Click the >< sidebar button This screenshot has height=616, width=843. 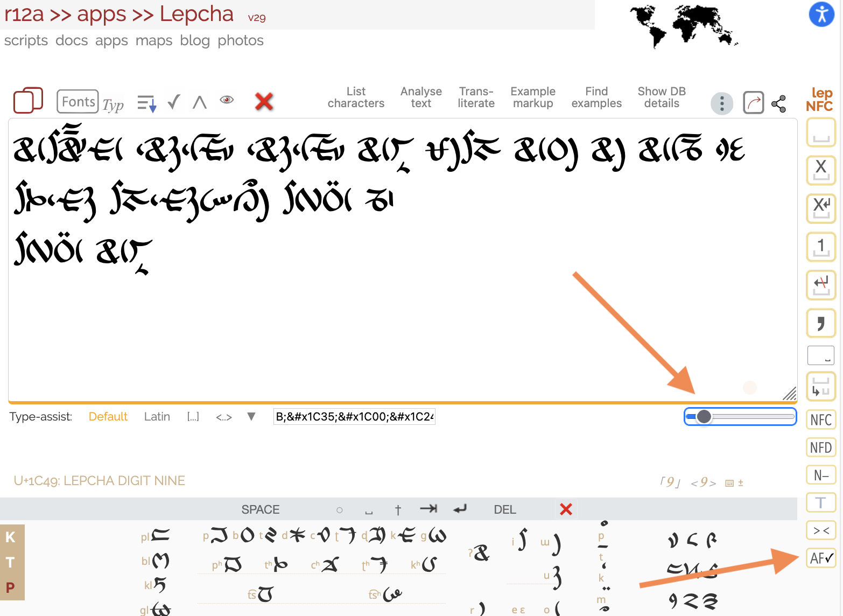click(821, 530)
